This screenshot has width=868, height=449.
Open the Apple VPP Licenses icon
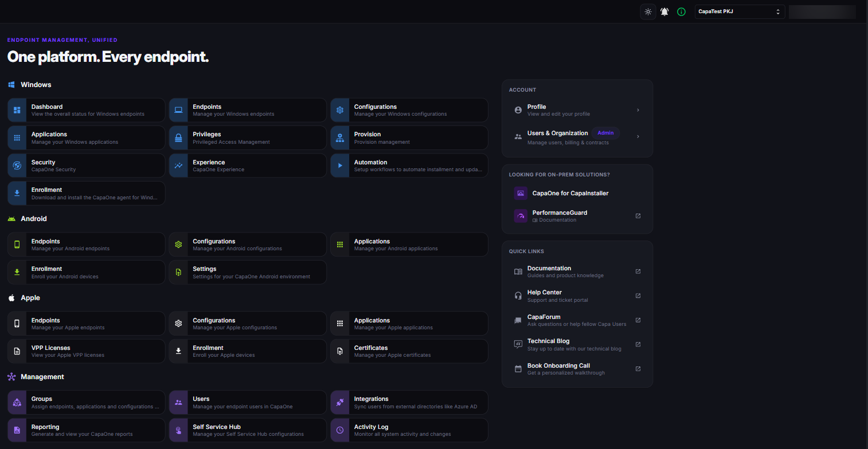[17, 351]
